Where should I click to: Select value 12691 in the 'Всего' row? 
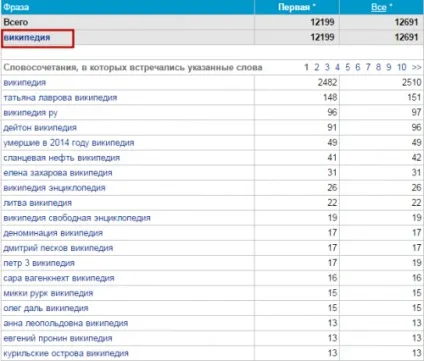[406, 22]
